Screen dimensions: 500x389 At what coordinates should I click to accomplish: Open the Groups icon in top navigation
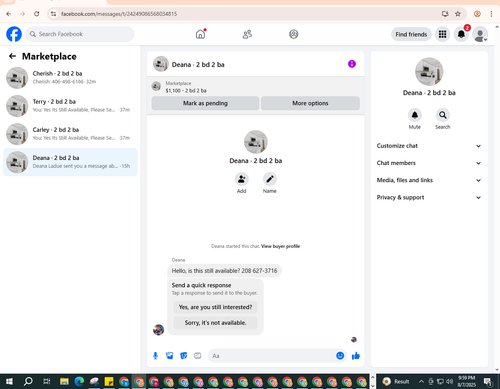coord(293,34)
